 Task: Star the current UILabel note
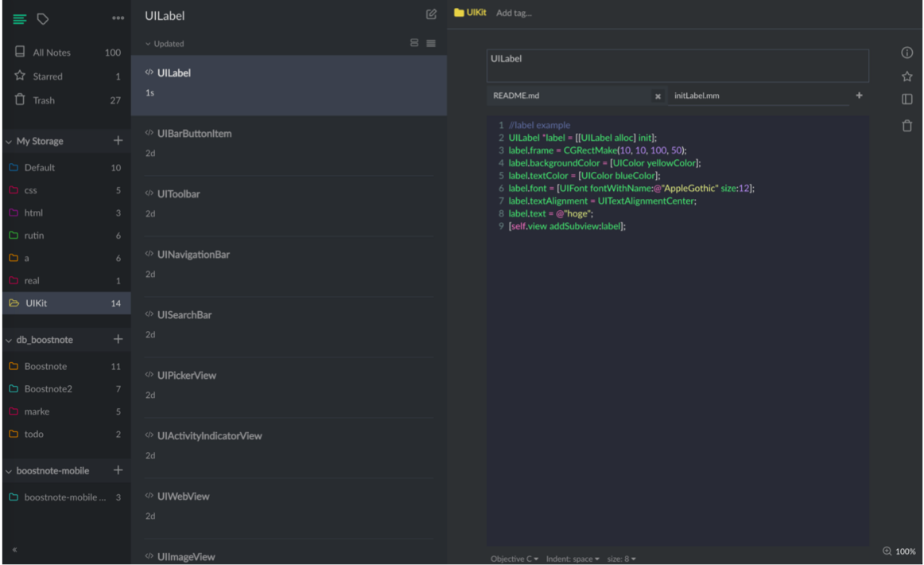tap(907, 76)
